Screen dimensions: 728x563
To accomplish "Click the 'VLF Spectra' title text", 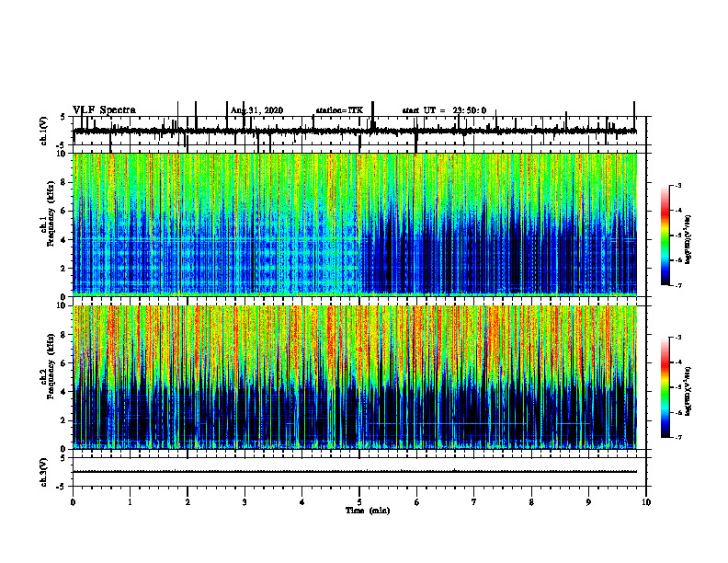I will [x=104, y=110].
